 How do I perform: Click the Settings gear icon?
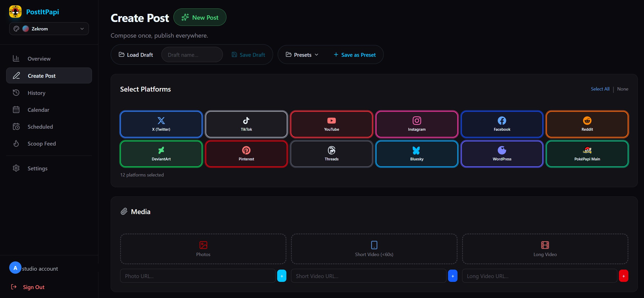[16, 168]
